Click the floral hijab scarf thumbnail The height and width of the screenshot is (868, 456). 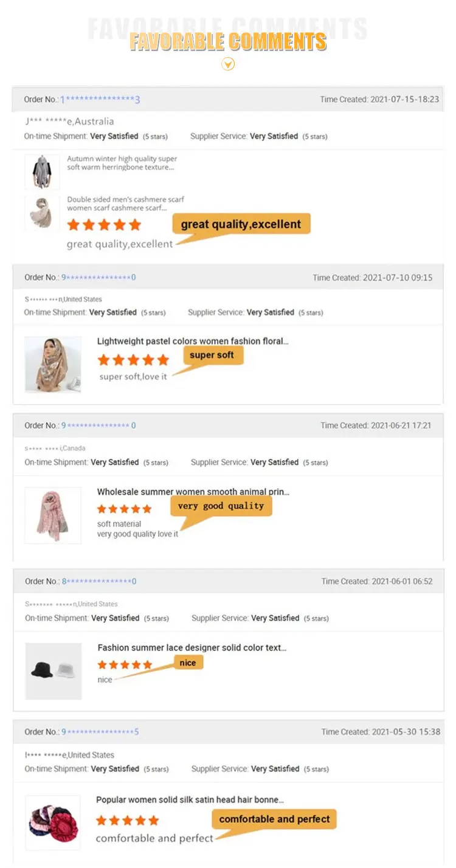[53, 365]
